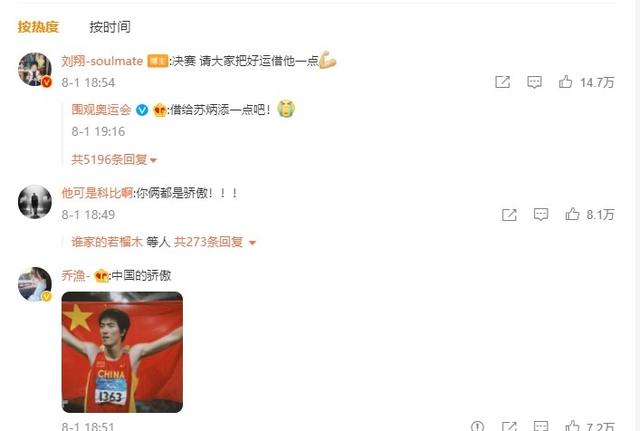The height and width of the screenshot is (431, 640).
Task: Open the 围观奥运会 user profile
Action: pos(101,109)
